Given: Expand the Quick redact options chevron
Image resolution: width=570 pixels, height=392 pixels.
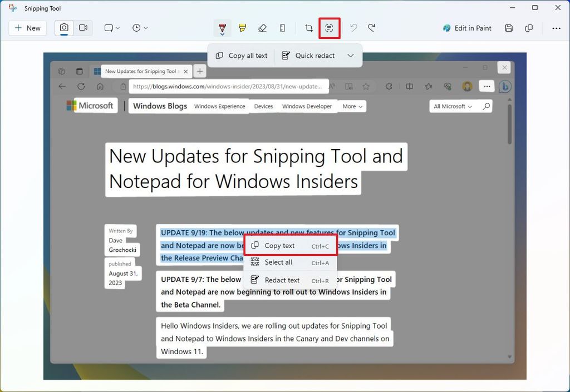Looking at the screenshot, I should pos(351,56).
